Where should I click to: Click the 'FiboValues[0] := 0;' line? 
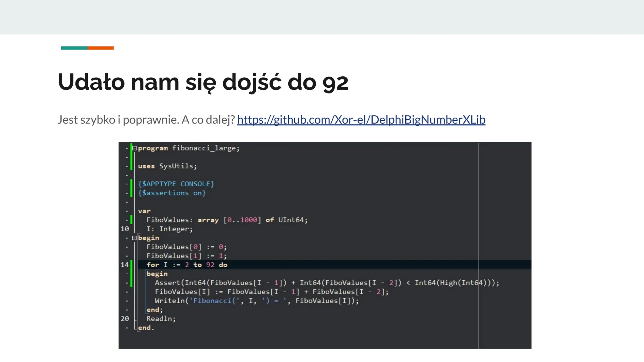tap(186, 247)
